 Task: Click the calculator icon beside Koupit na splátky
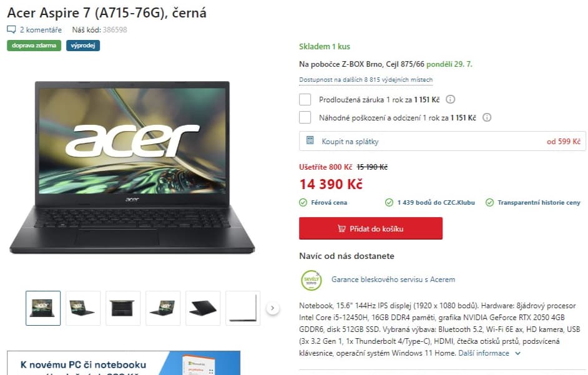pyautogui.click(x=310, y=140)
